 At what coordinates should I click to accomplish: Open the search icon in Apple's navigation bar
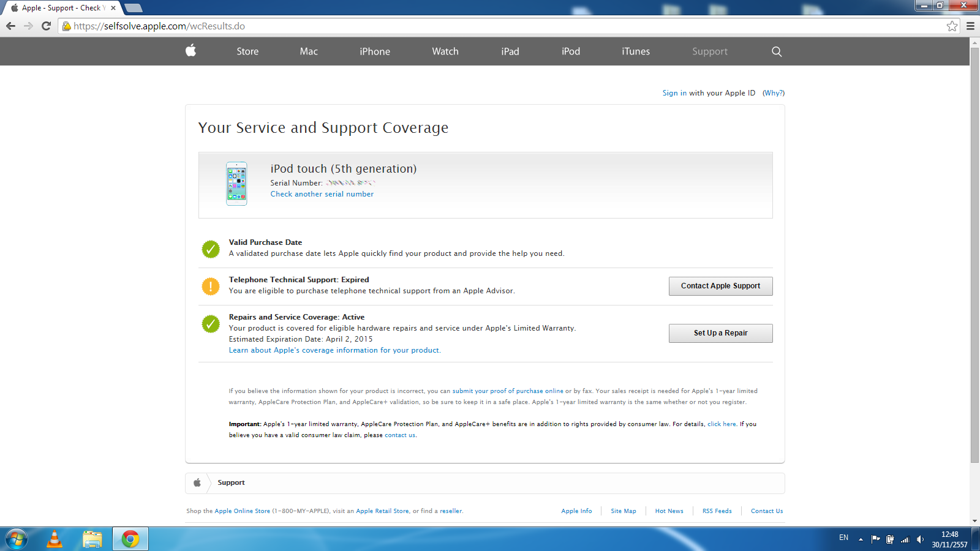(x=777, y=51)
